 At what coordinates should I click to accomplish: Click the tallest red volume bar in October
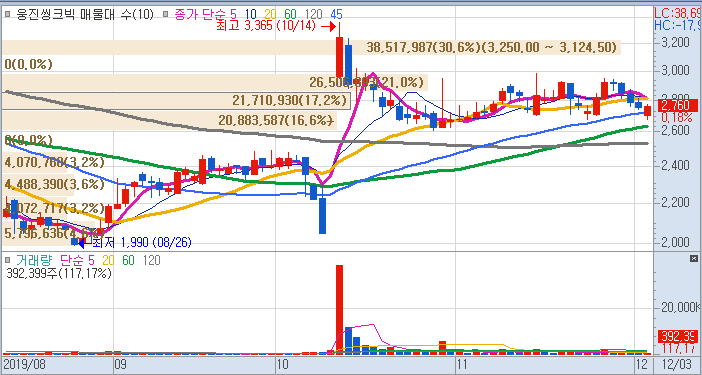click(x=339, y=309)
